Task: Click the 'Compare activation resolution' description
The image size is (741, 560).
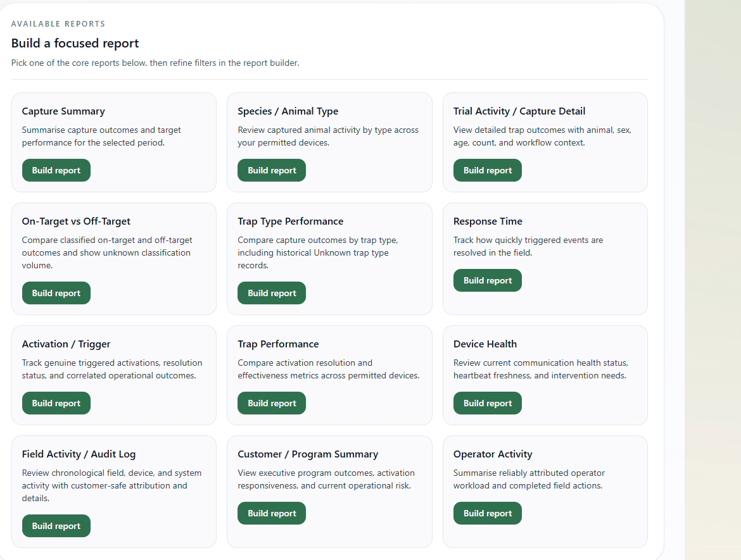Action: tap(329, 370)
